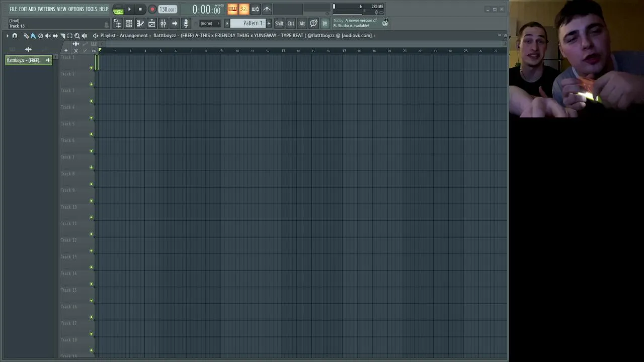
Task: Toggle typing keyboard to piano icon
Action: pyautogui.click(x=232, y=9)
